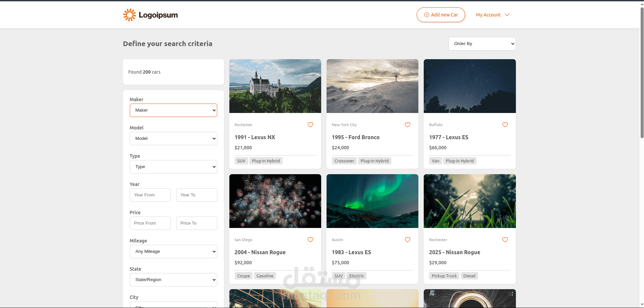This screenshot has width=644, height=308.
Task: Click the San Diego location label
Action: (x=243, y=240)
